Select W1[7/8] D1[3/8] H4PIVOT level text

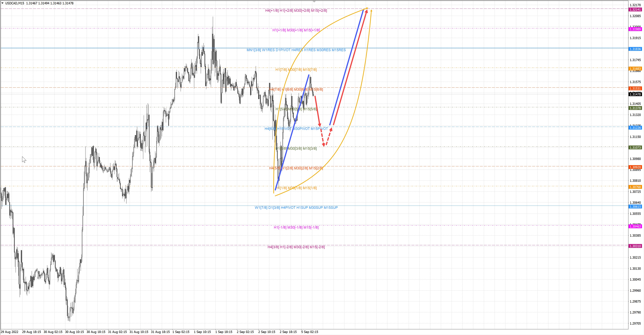(296, 207)
